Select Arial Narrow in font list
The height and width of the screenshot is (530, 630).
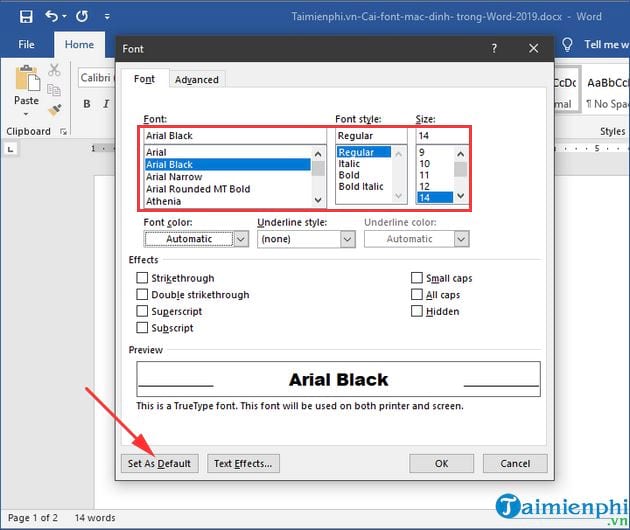point(227,177)
